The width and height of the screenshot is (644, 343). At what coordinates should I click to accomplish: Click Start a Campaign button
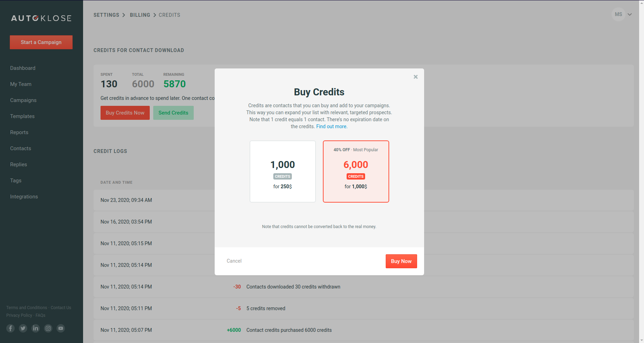pos(41,42)
